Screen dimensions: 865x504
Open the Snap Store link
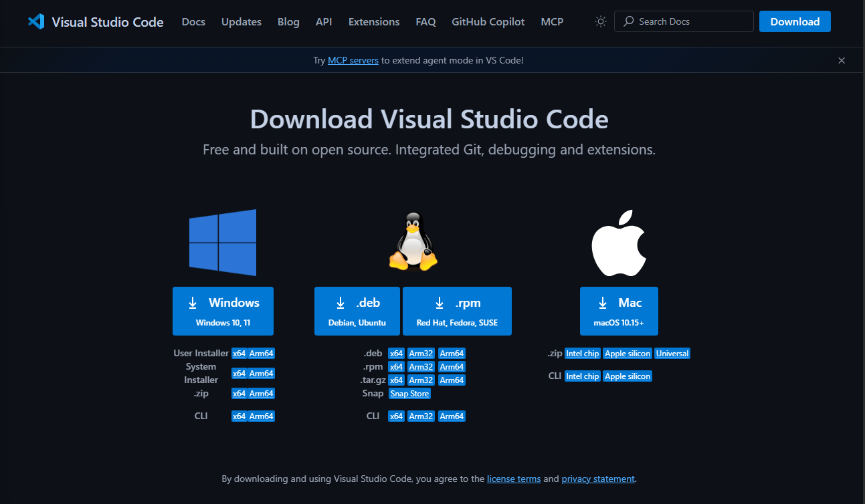(x=410, y=394)
